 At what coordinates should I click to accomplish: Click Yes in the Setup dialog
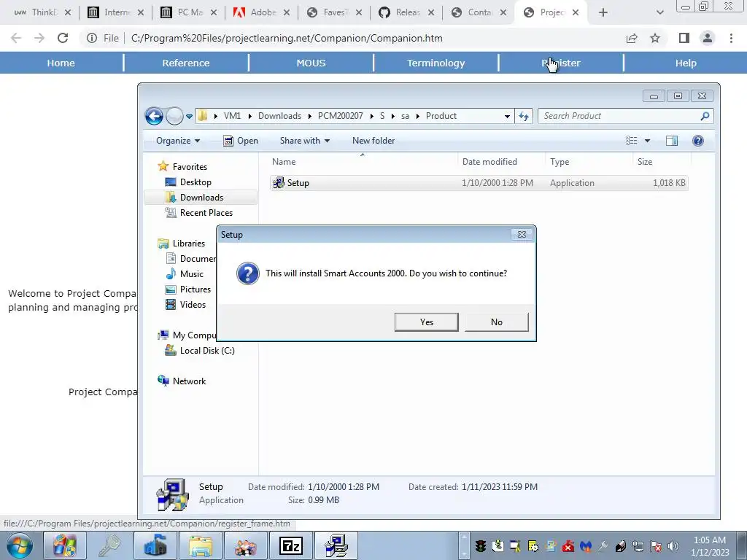click(426, 322)
